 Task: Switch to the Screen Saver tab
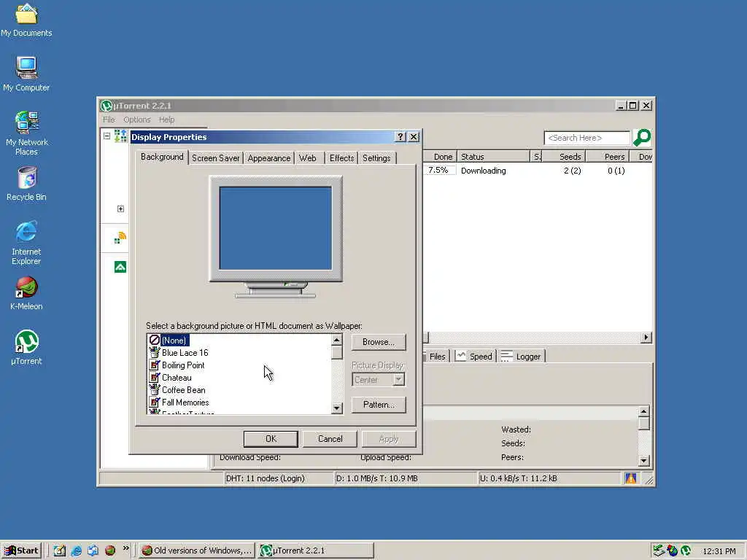tap(215, 158)
